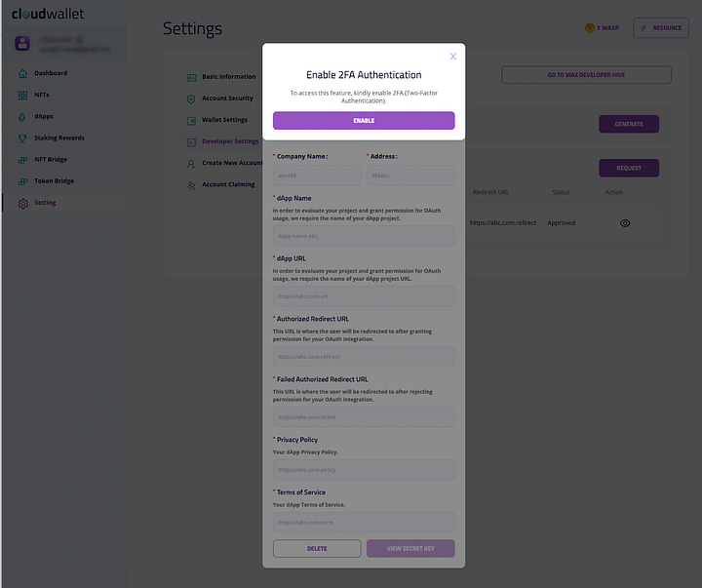Open the Dashboard home icon
This screenshot has width=702, height=588.
click(x=22, y=73)
